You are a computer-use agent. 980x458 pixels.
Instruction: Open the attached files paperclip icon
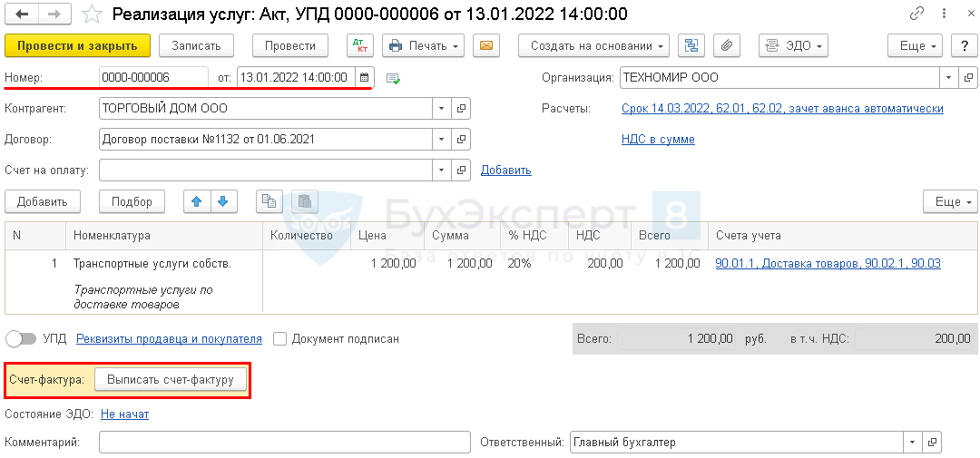click(x=727, y=45)
